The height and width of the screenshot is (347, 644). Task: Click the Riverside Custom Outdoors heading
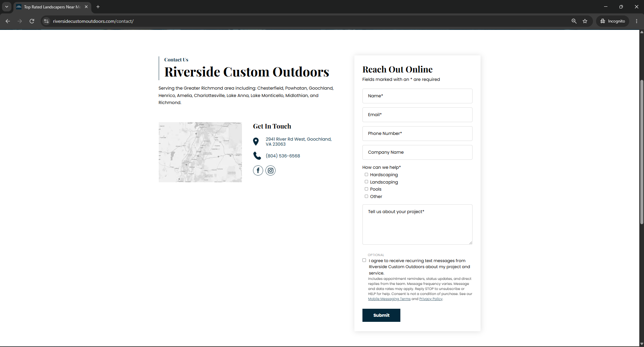tap(247, 72)
